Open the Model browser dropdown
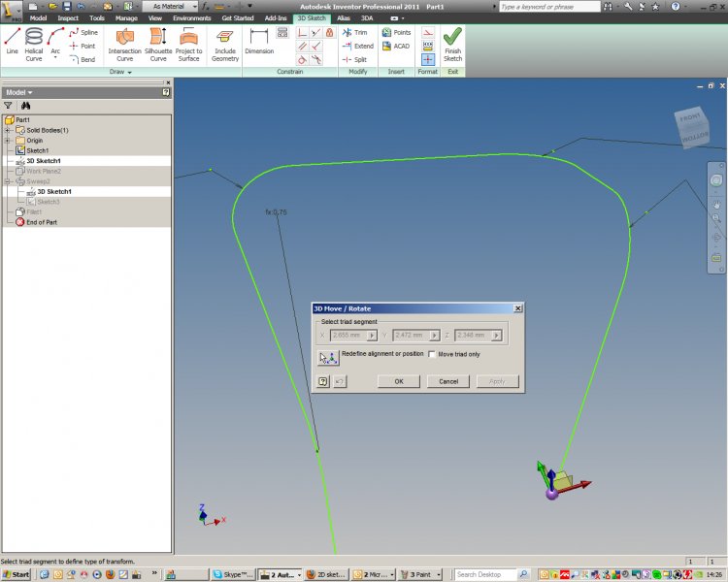Image resolution: width=728 pixels, height=582 pixels. (x=23, y=92)
